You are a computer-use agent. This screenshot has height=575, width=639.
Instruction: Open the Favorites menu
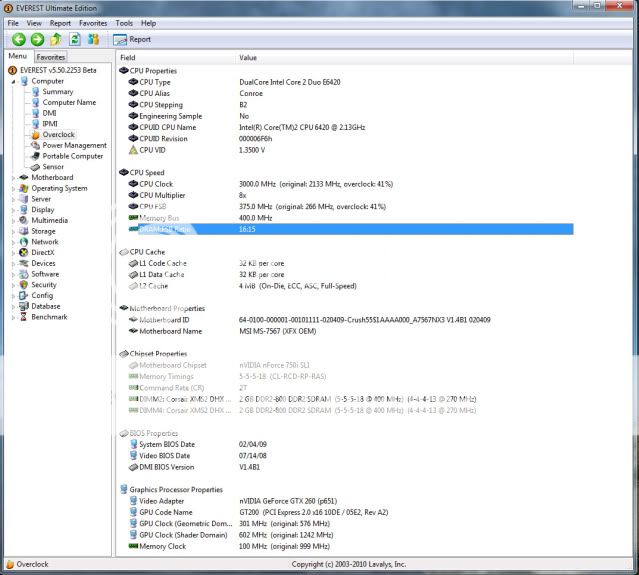93,23
